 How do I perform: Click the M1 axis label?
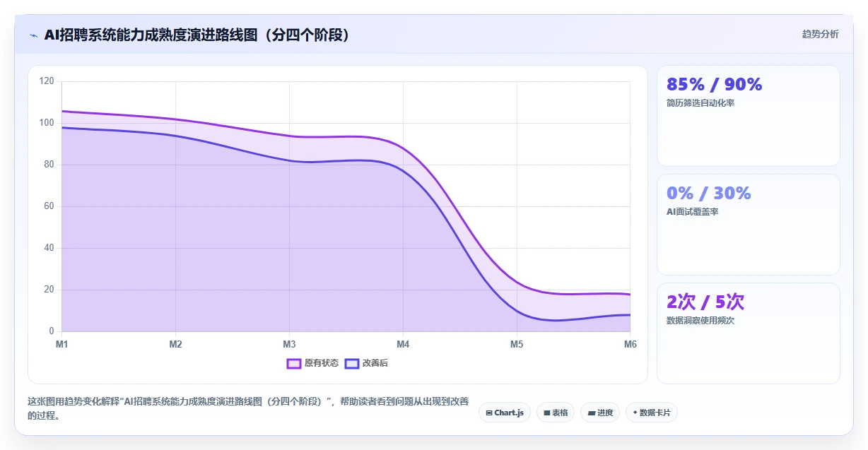pyautogui.click(x=62, y=344)
